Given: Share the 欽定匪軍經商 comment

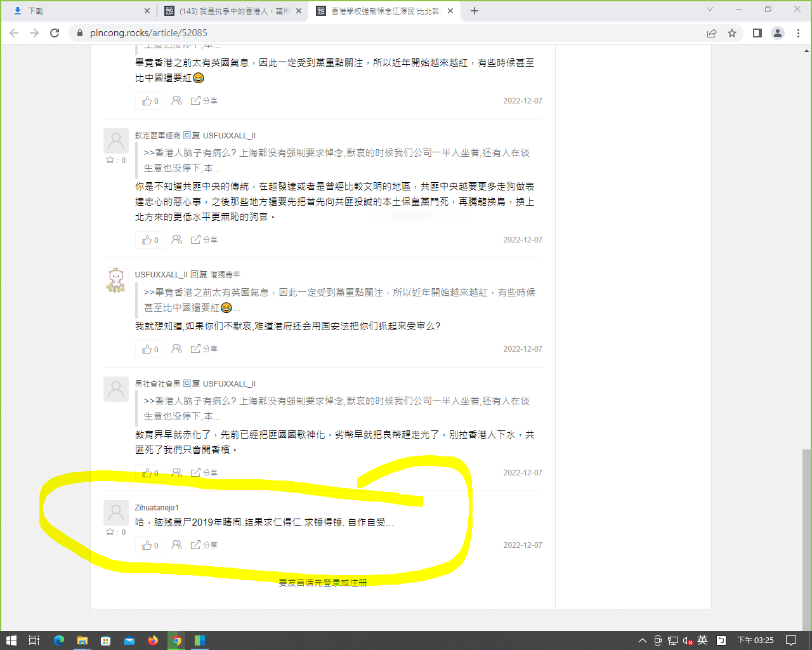Looking at the screenshot, I should point(204,240).
